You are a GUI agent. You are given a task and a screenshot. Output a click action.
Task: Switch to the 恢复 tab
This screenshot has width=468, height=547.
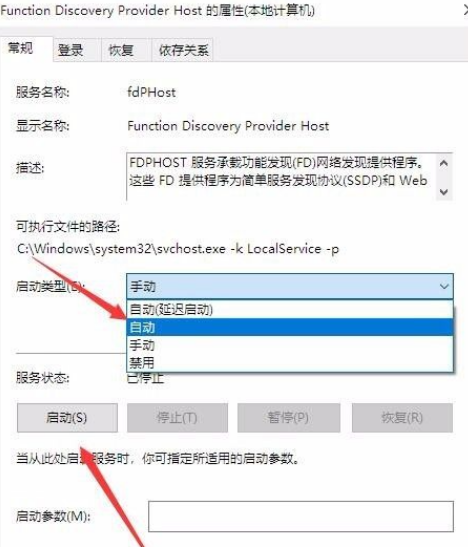tap(121, 50)
